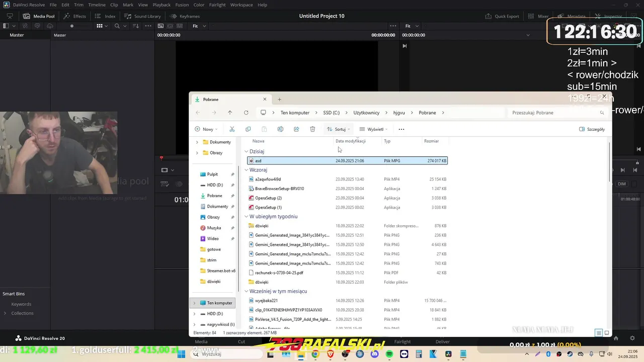Open the Workspace menu
The image size is (644, 362).
point(242,5)
